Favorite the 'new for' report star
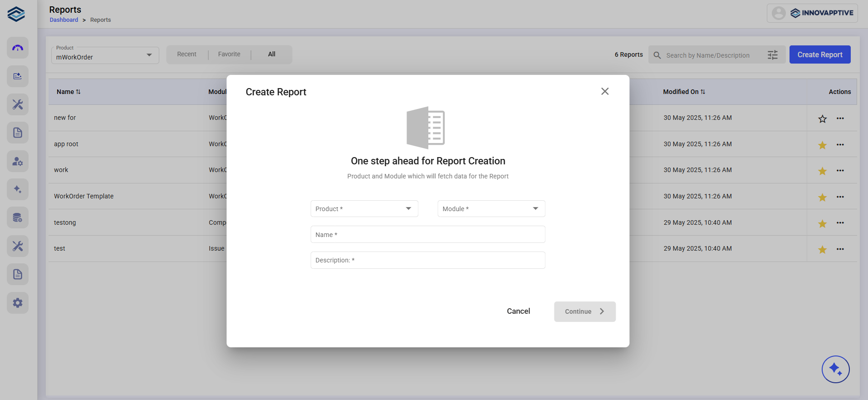 822,119
